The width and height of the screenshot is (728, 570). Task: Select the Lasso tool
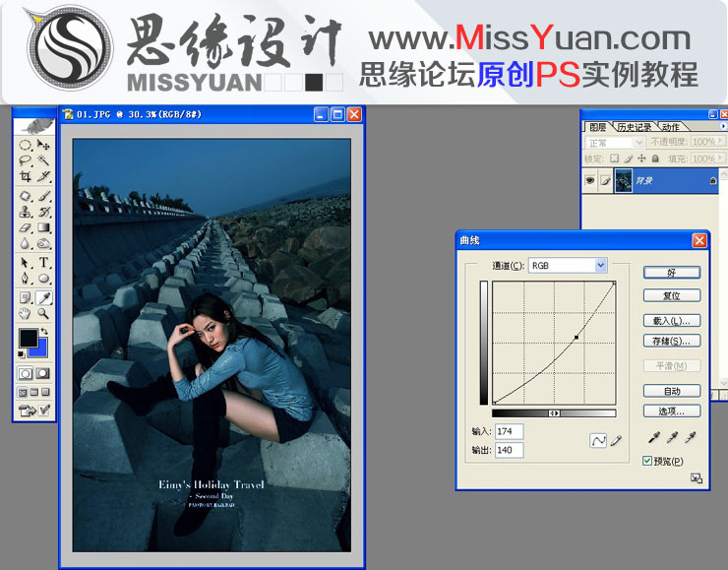point(26,160)
